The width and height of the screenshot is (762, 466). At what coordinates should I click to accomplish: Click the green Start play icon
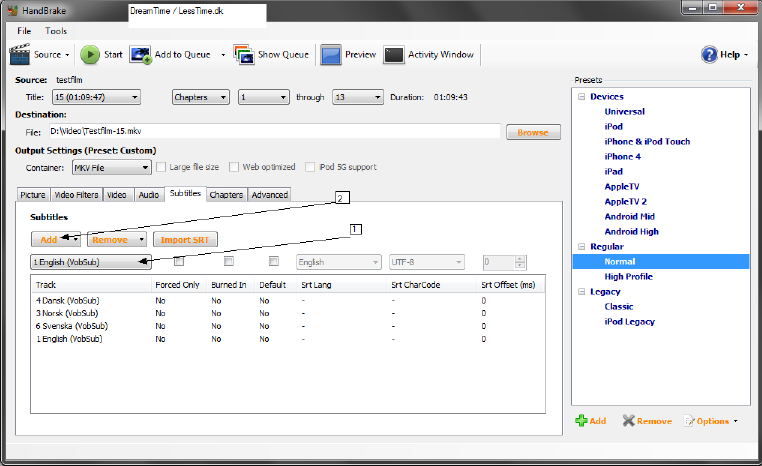90,54
